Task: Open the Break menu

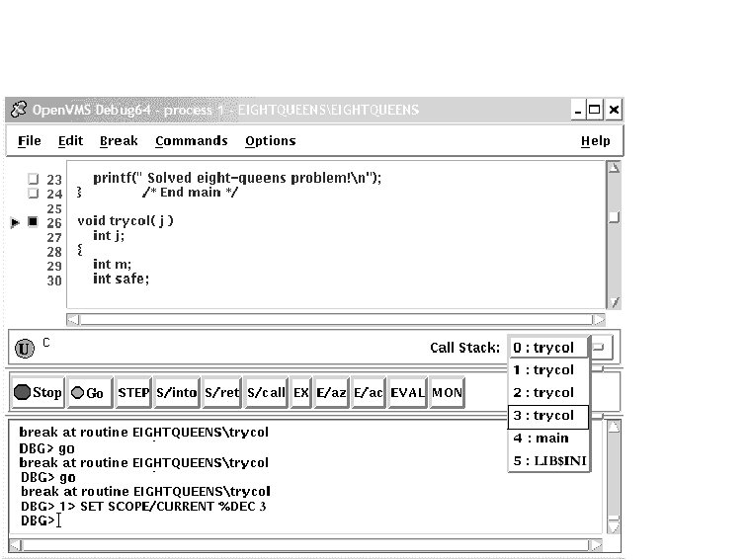Action: [119, 141]
